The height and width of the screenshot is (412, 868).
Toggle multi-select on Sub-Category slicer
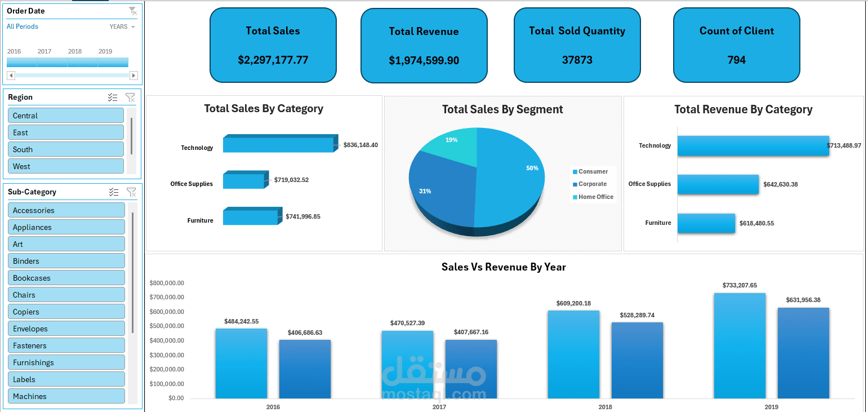pyautogui.click(x=113, y=192)
